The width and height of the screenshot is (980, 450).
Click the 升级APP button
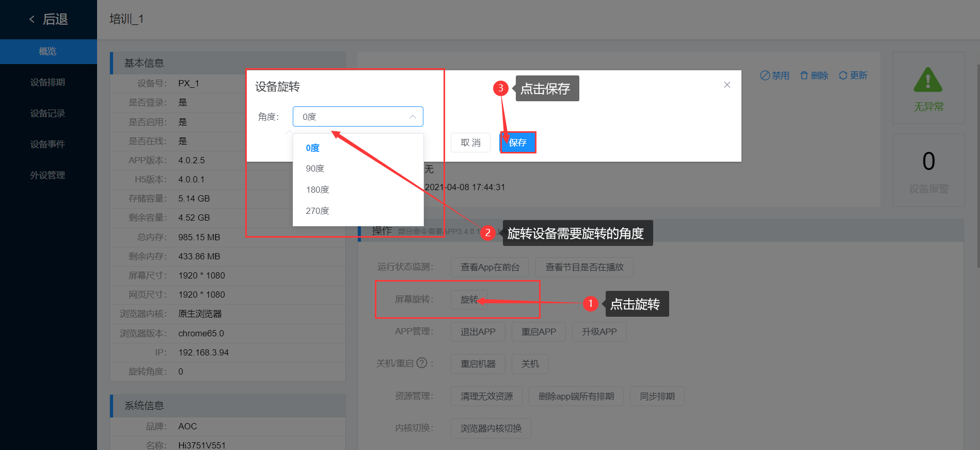tap(599, 332)
